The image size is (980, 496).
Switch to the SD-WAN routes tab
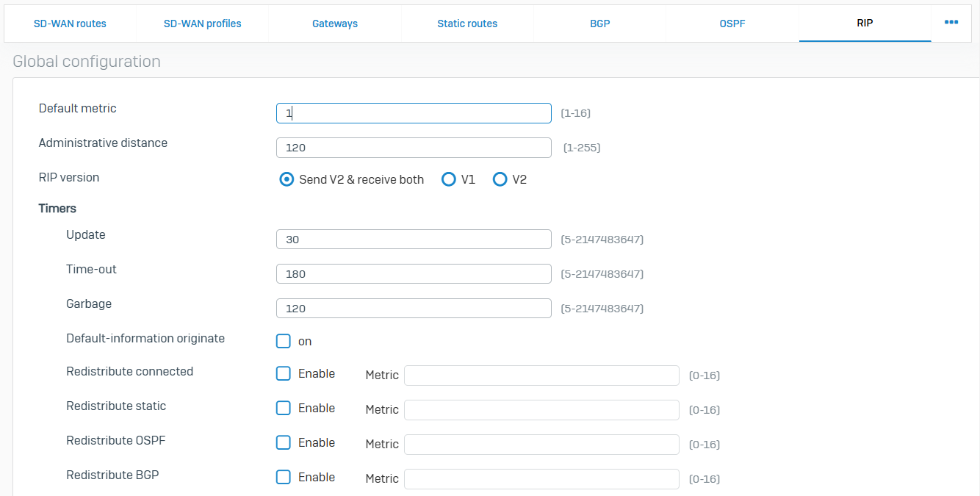tap(70, 24)
